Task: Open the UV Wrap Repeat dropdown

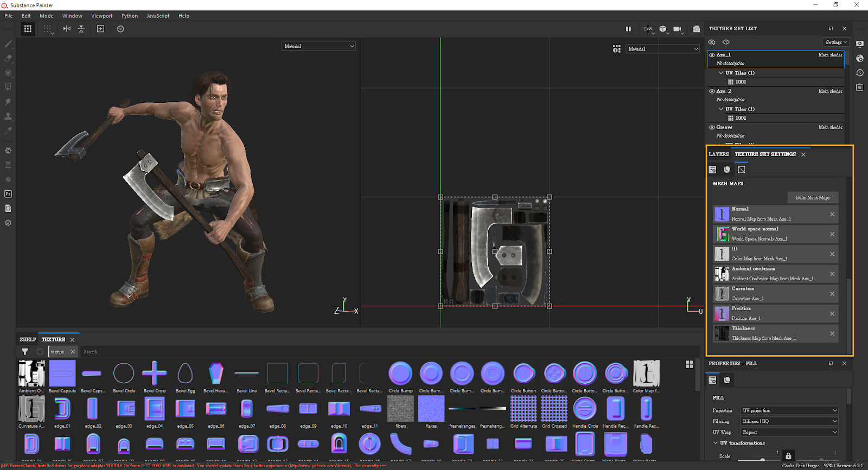Action: (x=790, y=432)
